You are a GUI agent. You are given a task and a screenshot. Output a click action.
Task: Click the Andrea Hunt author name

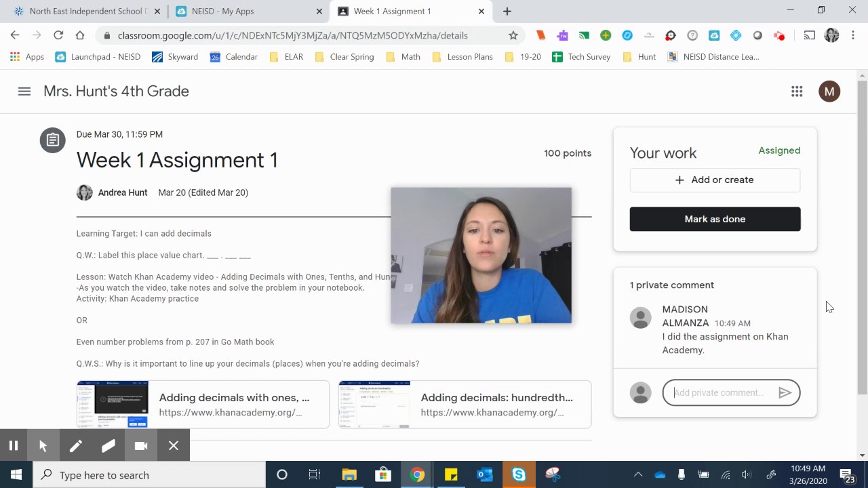point(122,192)
